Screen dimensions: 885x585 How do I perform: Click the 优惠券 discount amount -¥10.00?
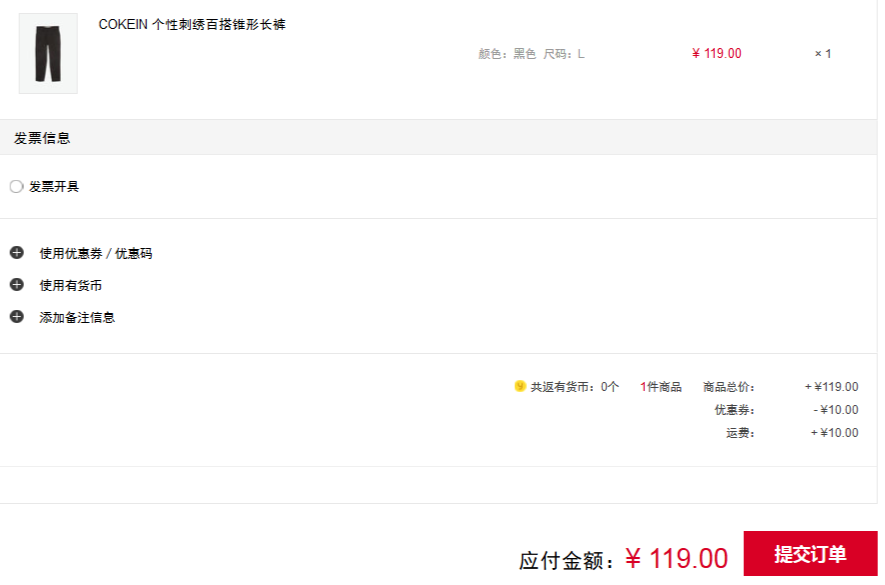[x=836, y=410]
